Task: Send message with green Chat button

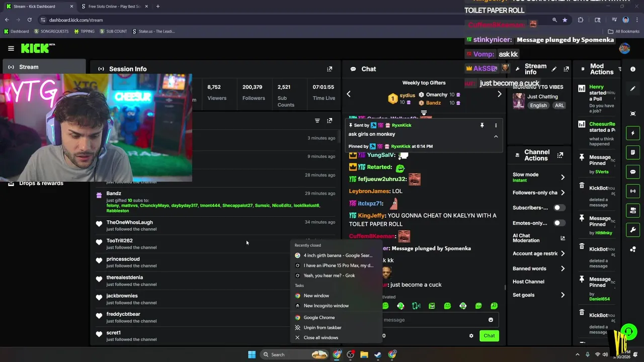Action: tap(489, 336)
